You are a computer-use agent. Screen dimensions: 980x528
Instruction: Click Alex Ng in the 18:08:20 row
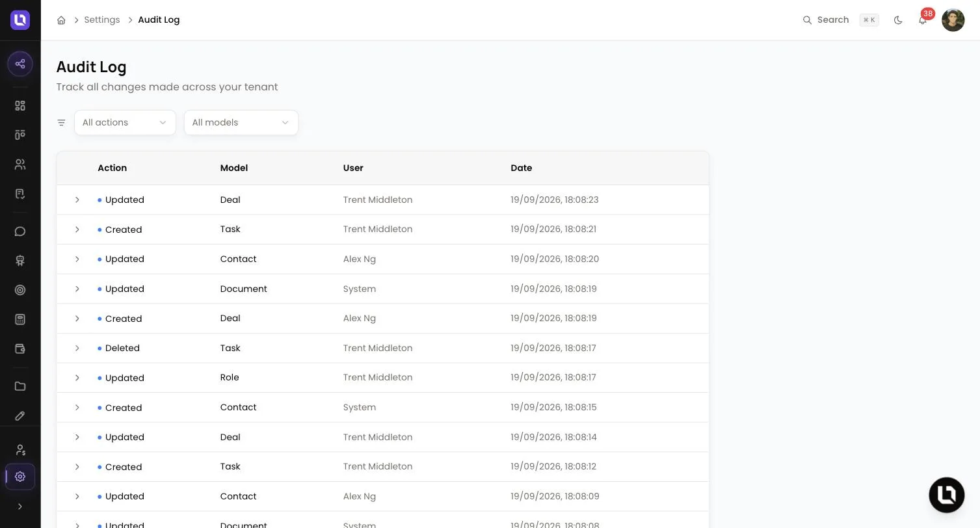click(360, 259)
